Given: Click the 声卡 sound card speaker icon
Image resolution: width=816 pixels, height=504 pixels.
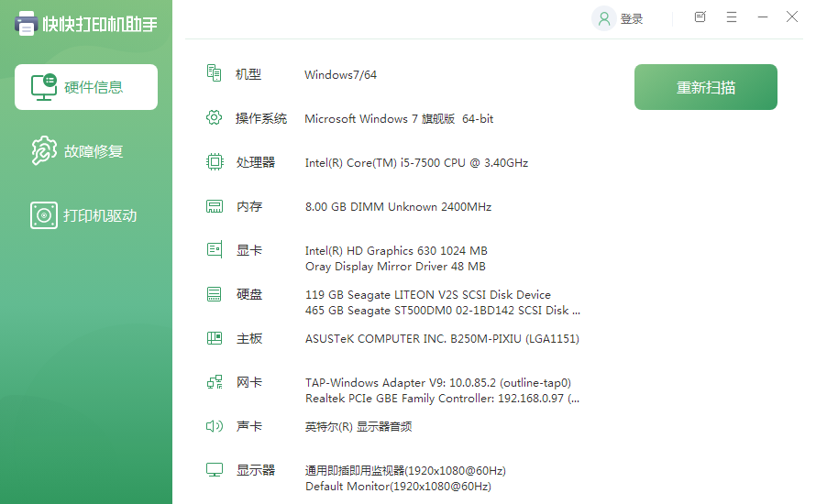Looking at the screenshot, I should click(x=215, y=426).
